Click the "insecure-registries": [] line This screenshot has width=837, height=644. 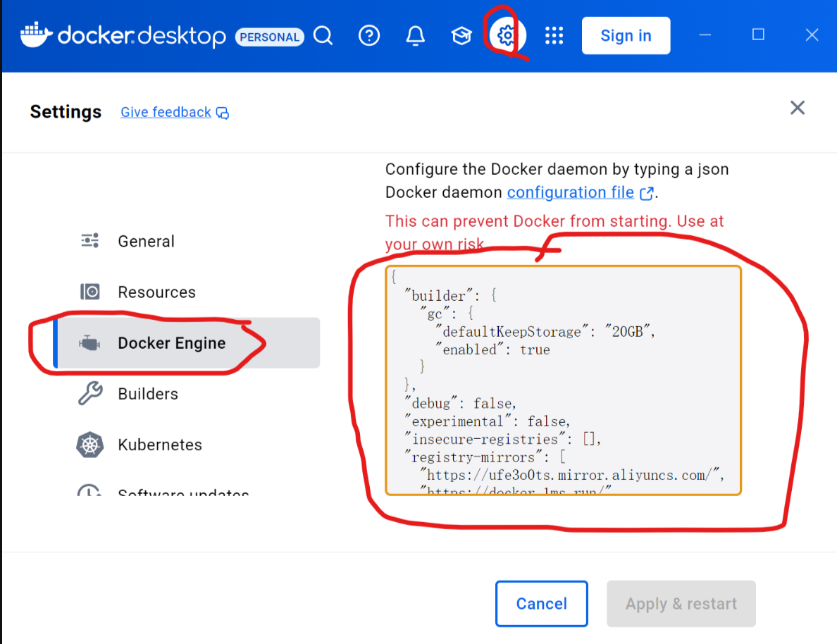(503, 439)
